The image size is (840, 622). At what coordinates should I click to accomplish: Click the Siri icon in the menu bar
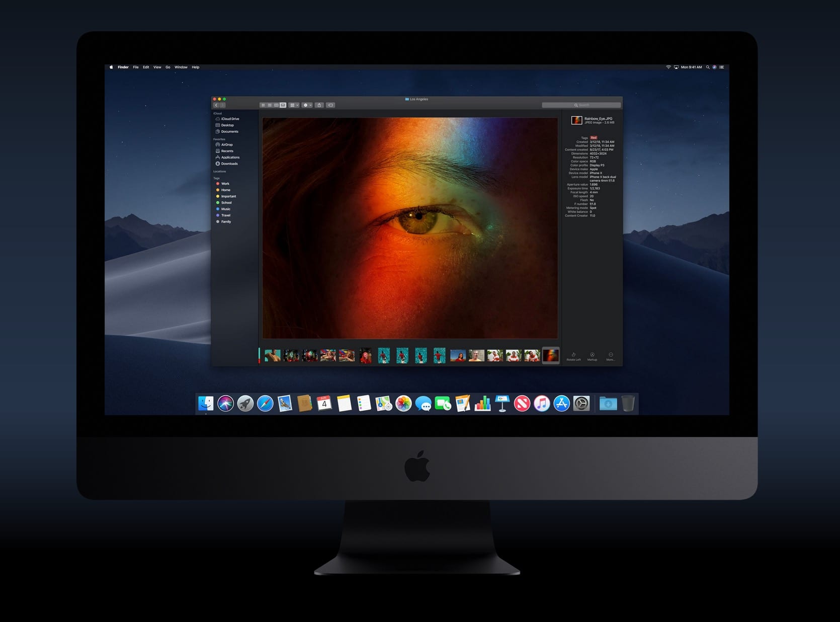point(714,67)
